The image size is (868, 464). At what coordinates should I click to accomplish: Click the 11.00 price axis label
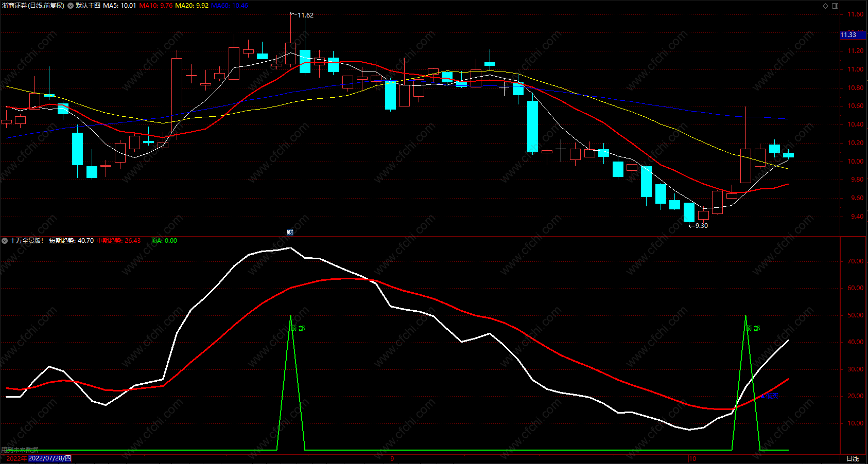point(856,69)
